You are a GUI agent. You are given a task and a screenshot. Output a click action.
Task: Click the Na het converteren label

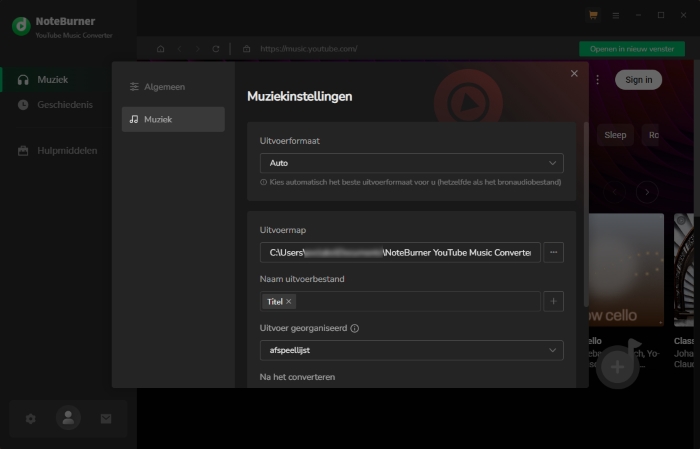[297, 377]
